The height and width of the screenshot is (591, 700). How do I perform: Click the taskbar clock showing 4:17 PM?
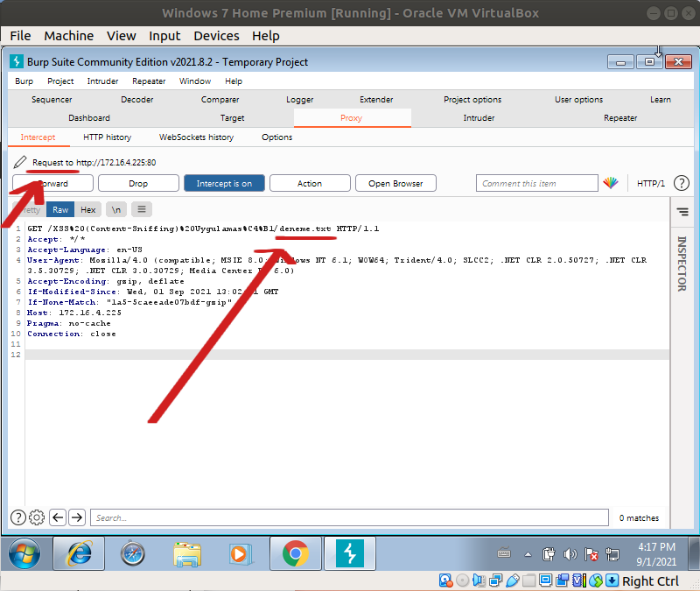click(656, 554)
